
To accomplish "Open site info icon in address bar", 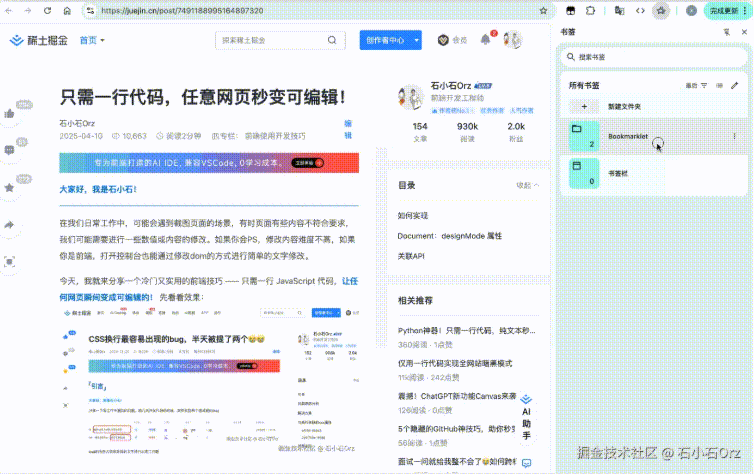I will [90, 11].
